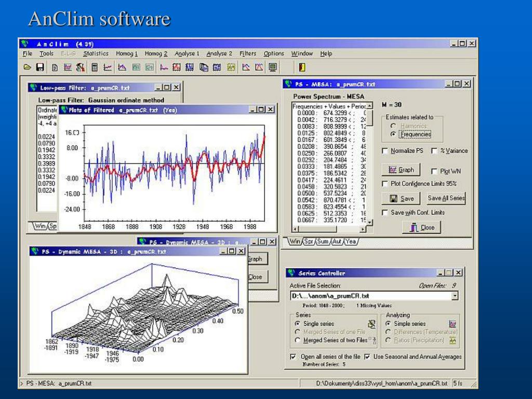532x399 pixels.
Task: Click the Save button in PS - MESA
Action: click(x=401, y=198)
